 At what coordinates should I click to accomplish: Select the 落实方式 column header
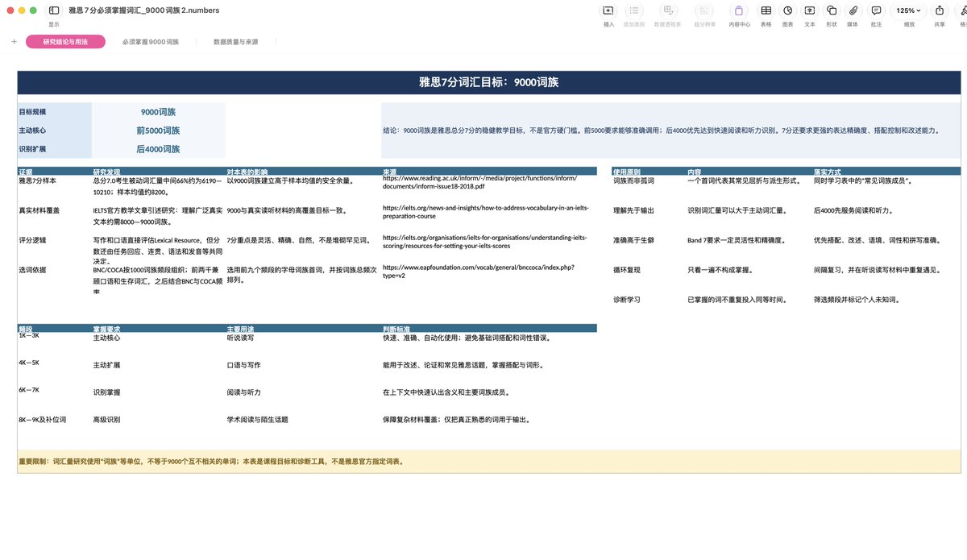[x=886, y=171]
